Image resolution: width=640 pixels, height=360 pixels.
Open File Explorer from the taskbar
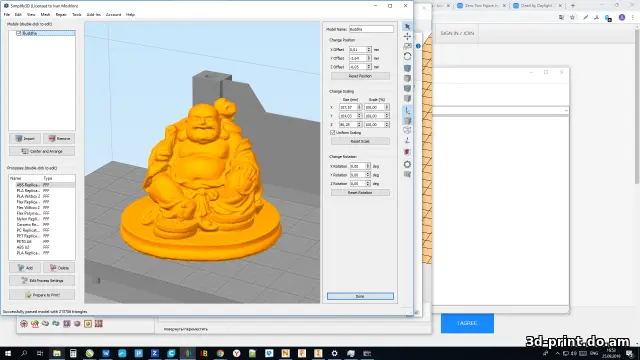[x=57, y=353]
